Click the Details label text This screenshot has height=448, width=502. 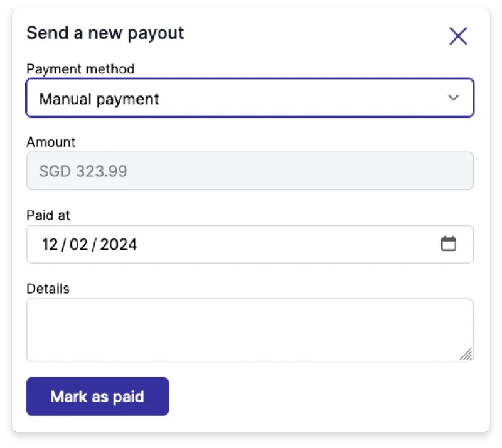click(48, 289)
